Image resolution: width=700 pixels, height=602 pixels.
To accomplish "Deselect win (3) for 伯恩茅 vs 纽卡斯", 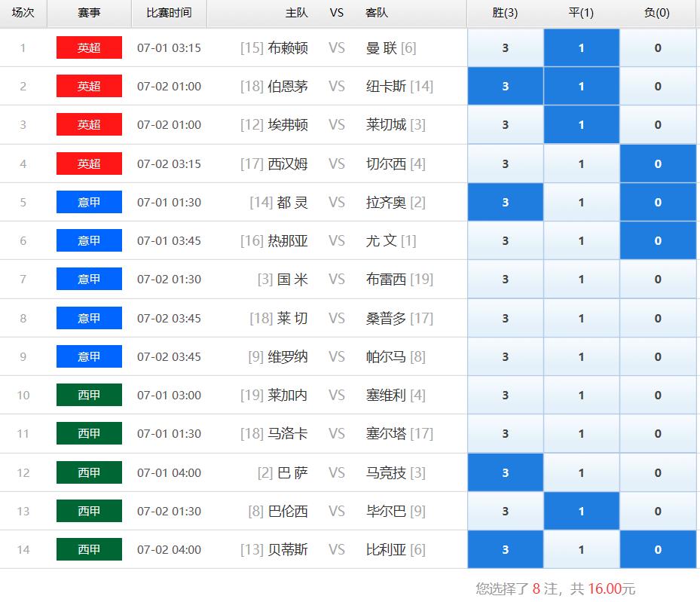I will point(506,86).
